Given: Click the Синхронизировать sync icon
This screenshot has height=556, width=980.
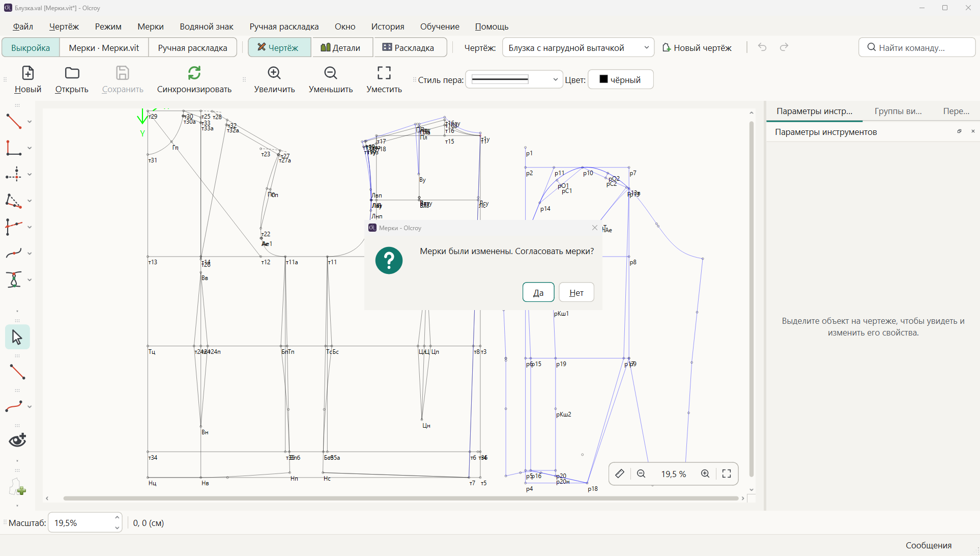Looking at the screenshot, I should tap(194, 73).
